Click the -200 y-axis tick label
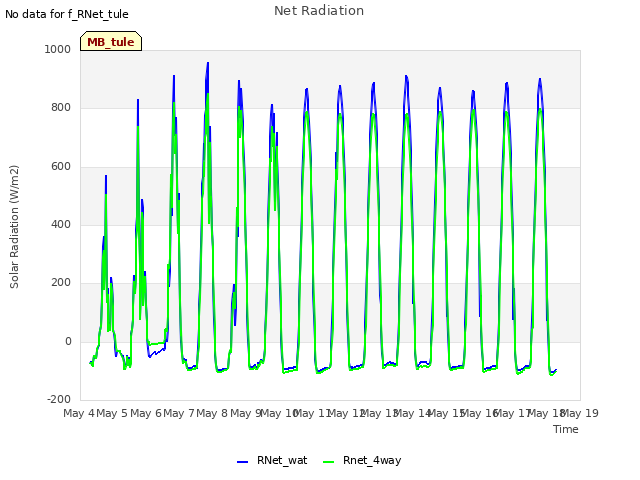640x480 pixels. pyautogui.click(x=59, y=399)
